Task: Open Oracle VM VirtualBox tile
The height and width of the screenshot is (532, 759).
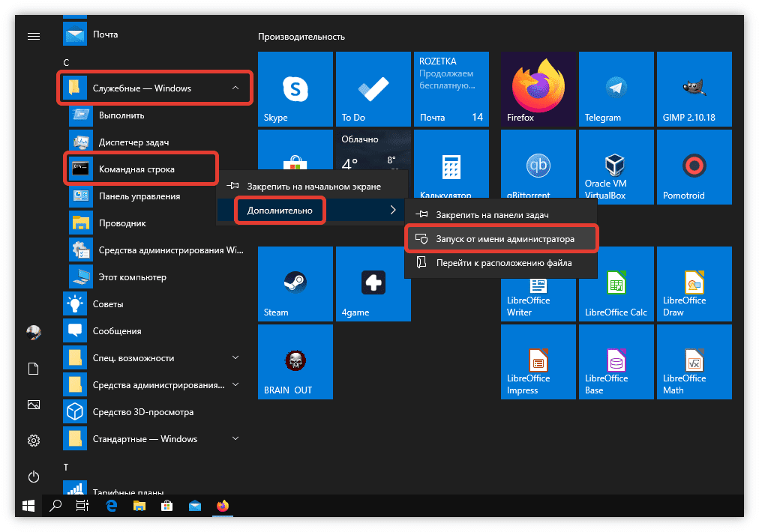Action: coord(616,166)
